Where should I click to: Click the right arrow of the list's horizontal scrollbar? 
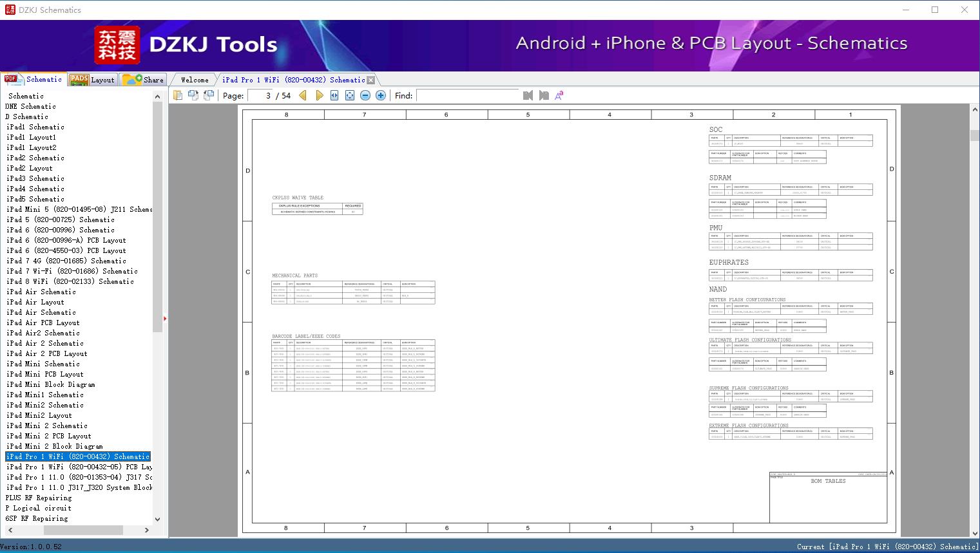pos(147,530)
